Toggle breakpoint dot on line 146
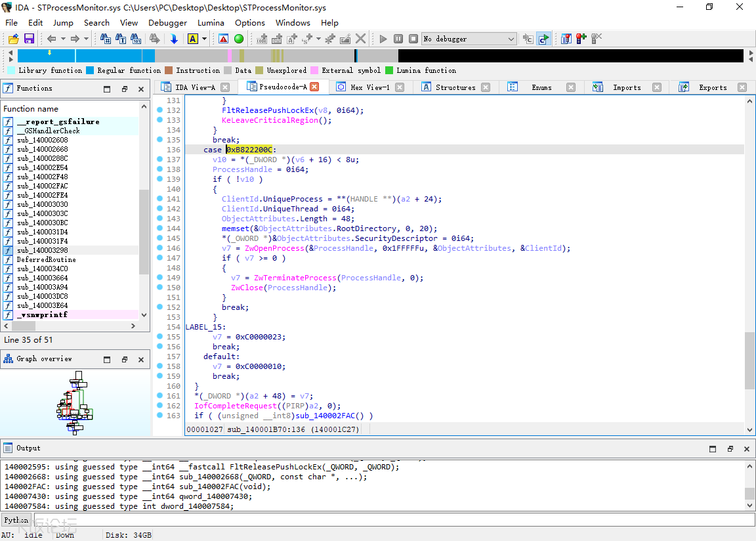This screenshot has width=756, height=541. click(159, 248)
